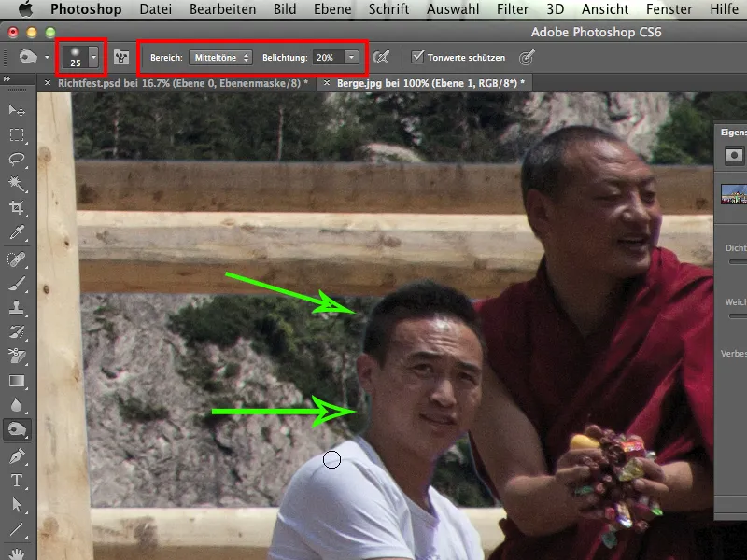The image size is (747, 560).
Task: Open the Auswahl menu
Action: (453, 9)
